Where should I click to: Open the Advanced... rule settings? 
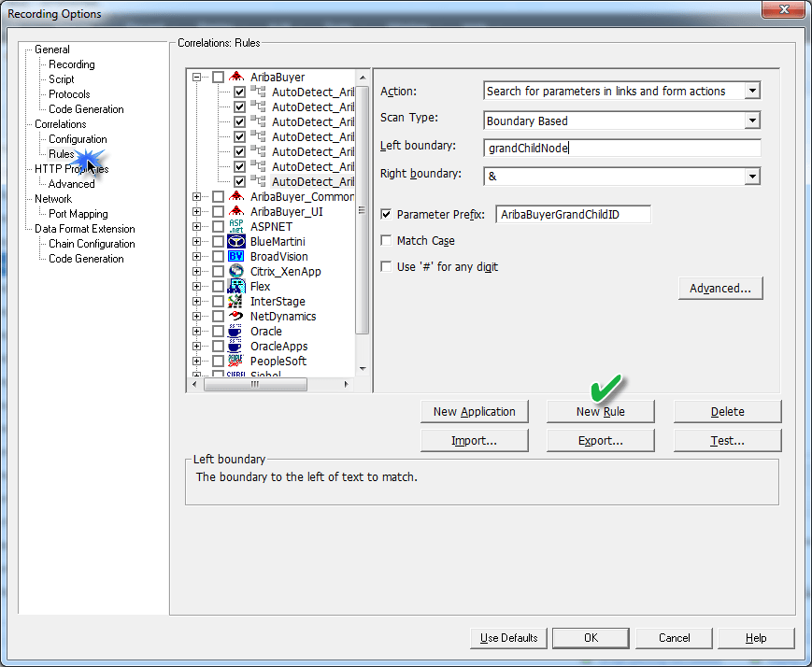coord(720,289)
